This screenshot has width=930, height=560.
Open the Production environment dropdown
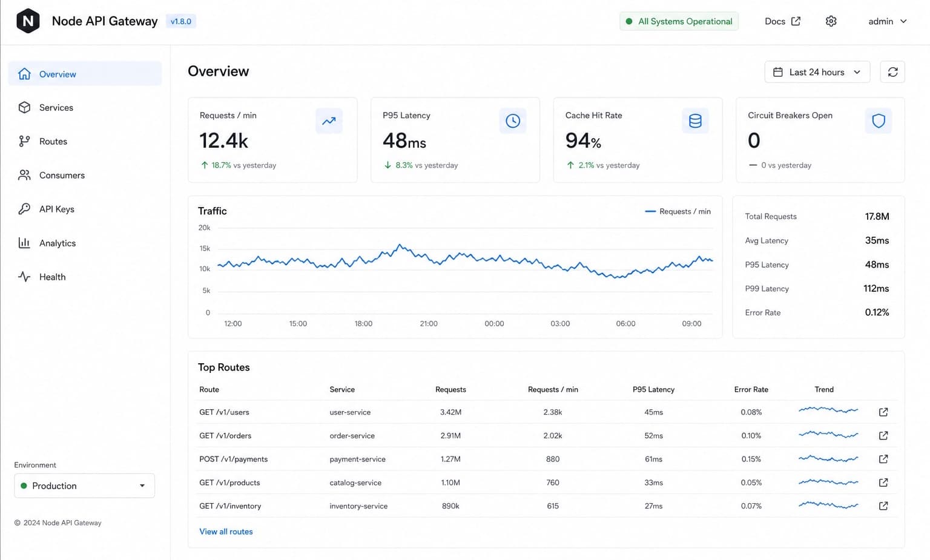pos(84,486)
